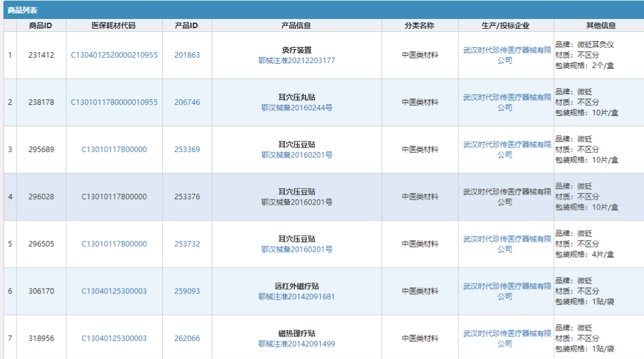This screenshot has width=644, height=359.
Task: Click insurance code in row with ID 318956
Action: pyautogui.click(x=114, y=338)
